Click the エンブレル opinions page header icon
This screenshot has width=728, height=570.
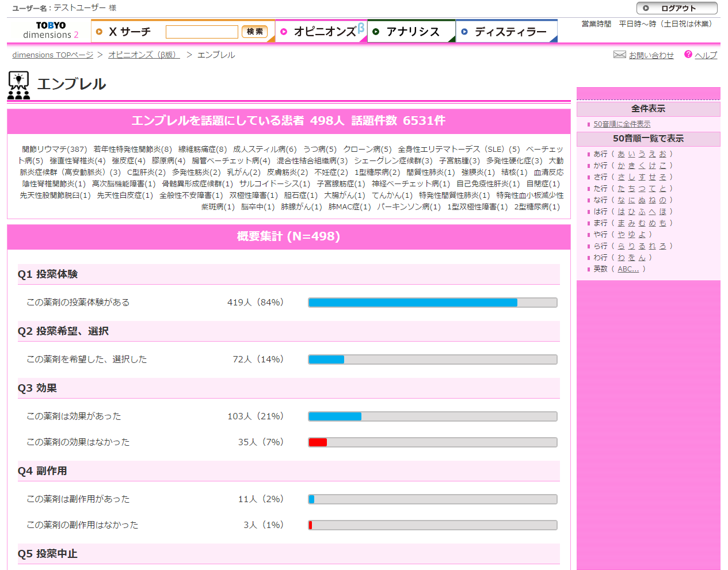pyautogui.click(x=18, y=85)
